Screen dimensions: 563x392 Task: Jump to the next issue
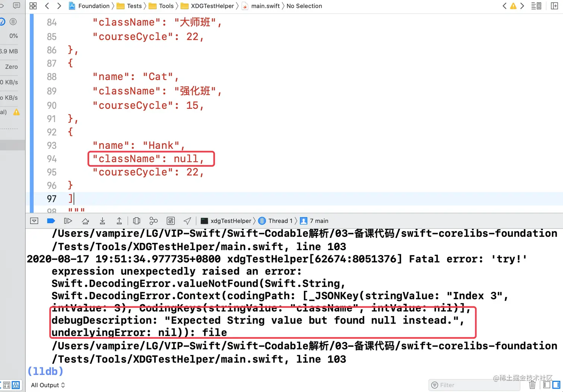coord(522,6)
